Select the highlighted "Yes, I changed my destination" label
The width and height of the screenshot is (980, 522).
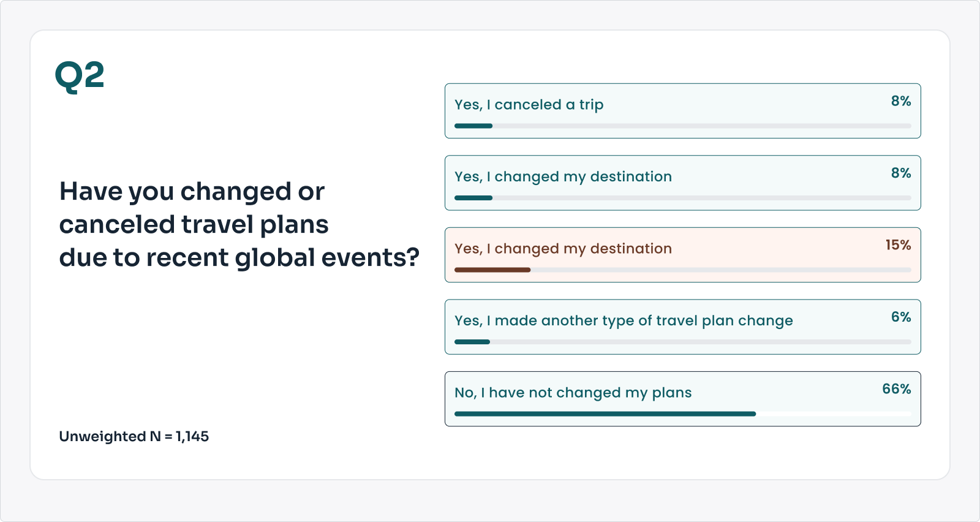pos(563,249)
